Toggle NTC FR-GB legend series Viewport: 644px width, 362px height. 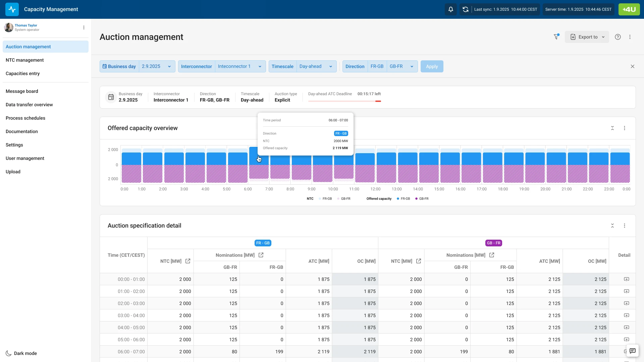(325, 199)
